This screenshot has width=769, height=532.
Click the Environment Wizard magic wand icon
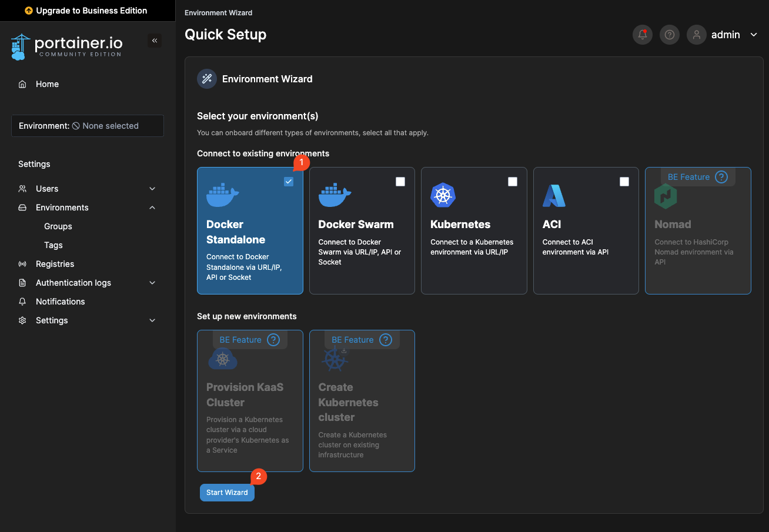click(207, 79)
